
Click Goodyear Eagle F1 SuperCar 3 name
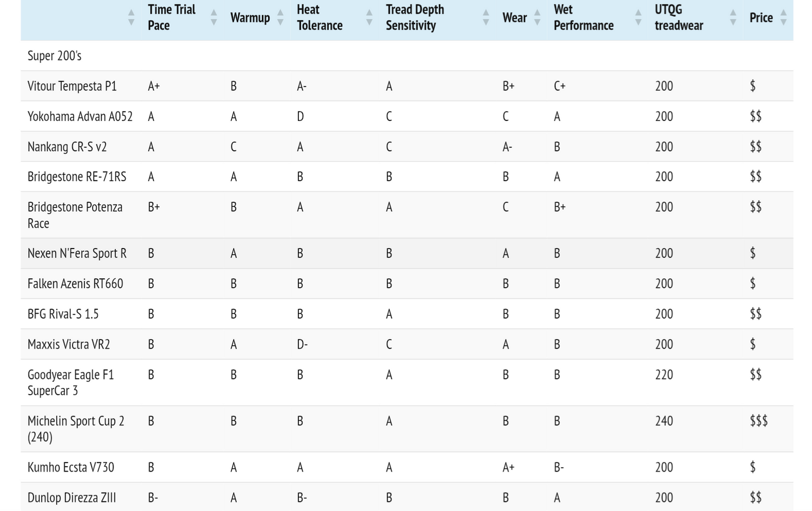[x=71, y=382]
